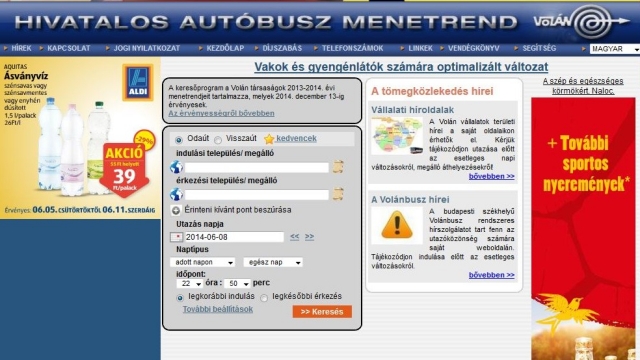Open the További beállítások link
The width and height of the screenshot is (640, 360).
click(x=218, y=309)
